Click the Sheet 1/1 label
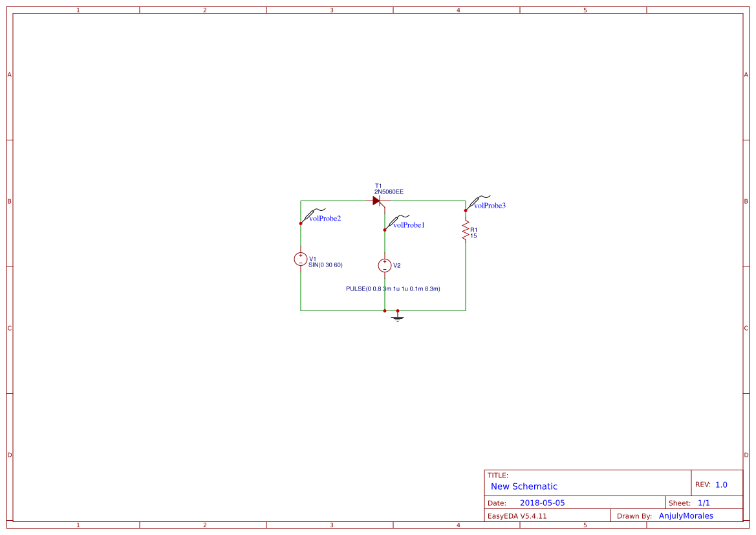 point(689,502)
